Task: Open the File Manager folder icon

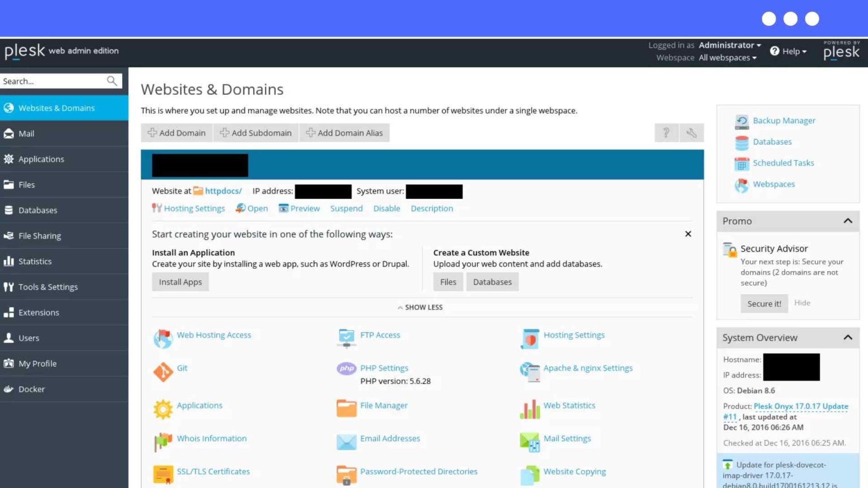Action: coord(346,408)
